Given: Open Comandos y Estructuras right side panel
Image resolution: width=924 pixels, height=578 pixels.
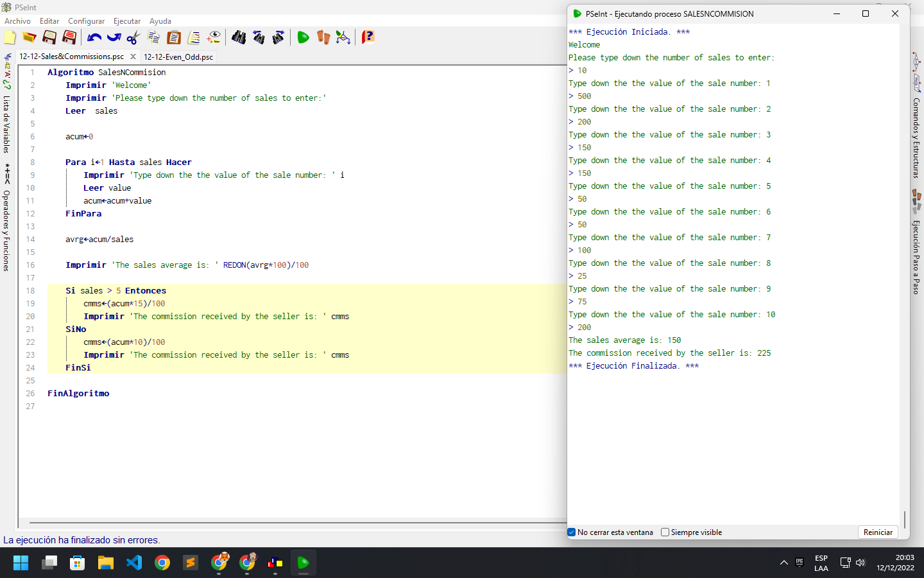Looking at the screenshot, I should 917,116.
